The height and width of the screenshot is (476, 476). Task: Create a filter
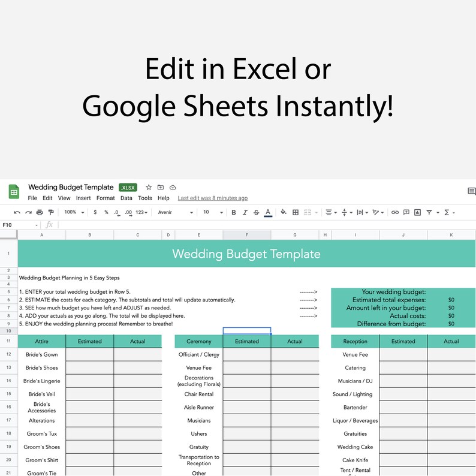pos(429,212)
